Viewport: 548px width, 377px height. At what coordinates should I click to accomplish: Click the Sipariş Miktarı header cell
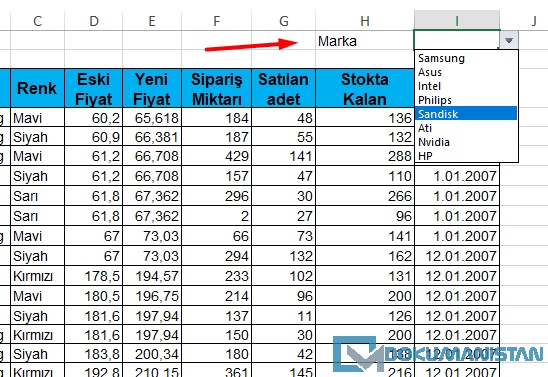tap(217, 88)
